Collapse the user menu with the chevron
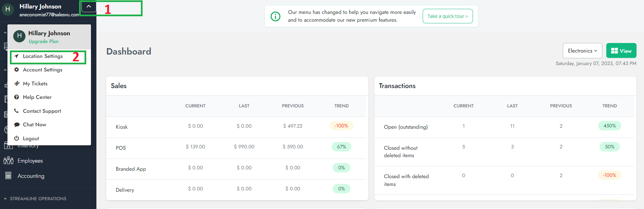This screenshot has width=644, height=209. (89, 6)
